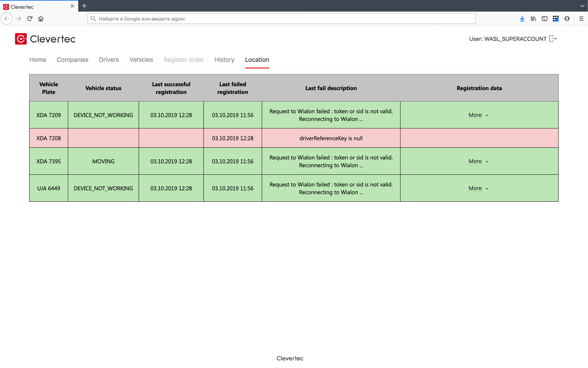This screenshot has height=368, width=588.
Task: Open the list all tabs chevron
Action: [x=582, y=6]
